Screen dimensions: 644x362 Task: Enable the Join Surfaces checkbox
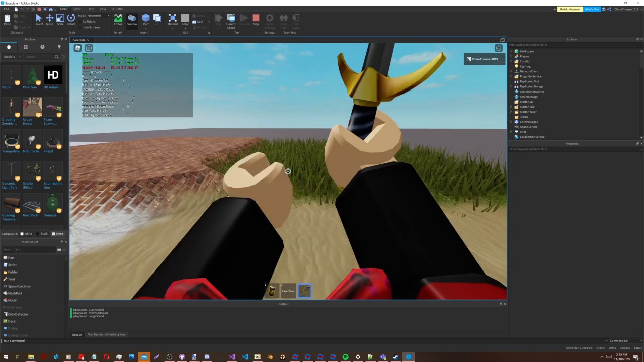pyautogui.click(x=80, y=27)
